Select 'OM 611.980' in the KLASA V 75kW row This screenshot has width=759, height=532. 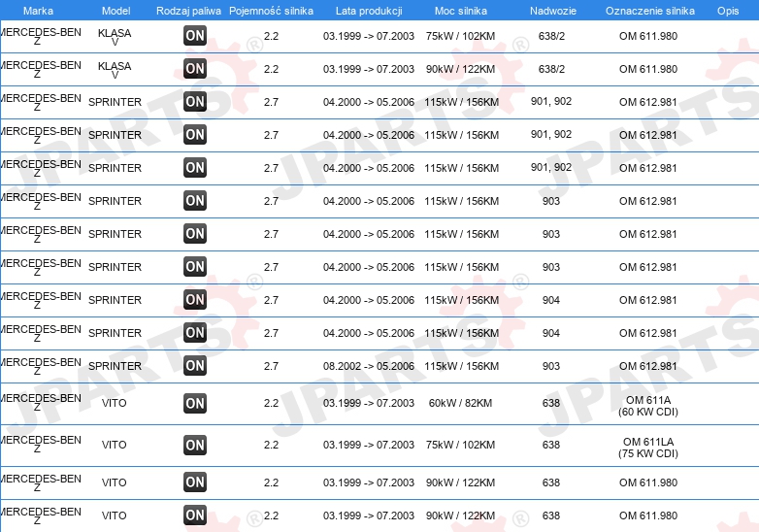click(x=648, y=36)
